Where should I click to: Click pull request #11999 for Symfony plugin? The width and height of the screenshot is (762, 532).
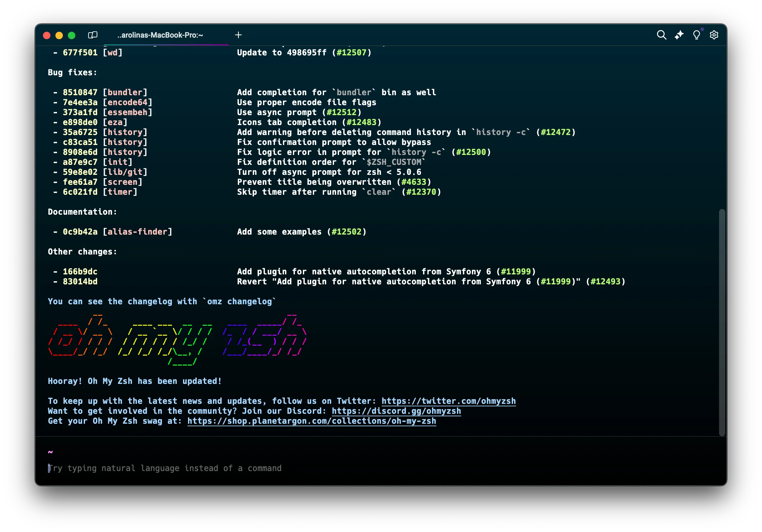515,271
